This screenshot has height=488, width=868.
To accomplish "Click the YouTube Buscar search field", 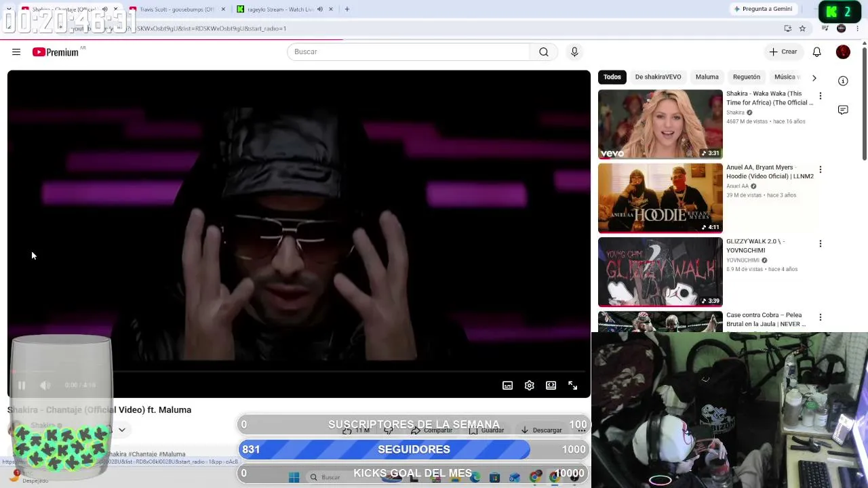I will [x=408, y=52].
